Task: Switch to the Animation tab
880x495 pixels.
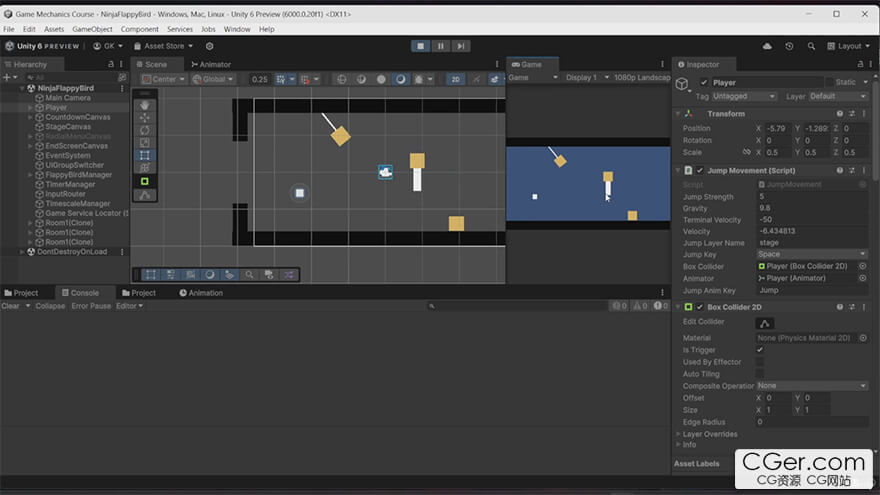Action: [x=201, y=293]
